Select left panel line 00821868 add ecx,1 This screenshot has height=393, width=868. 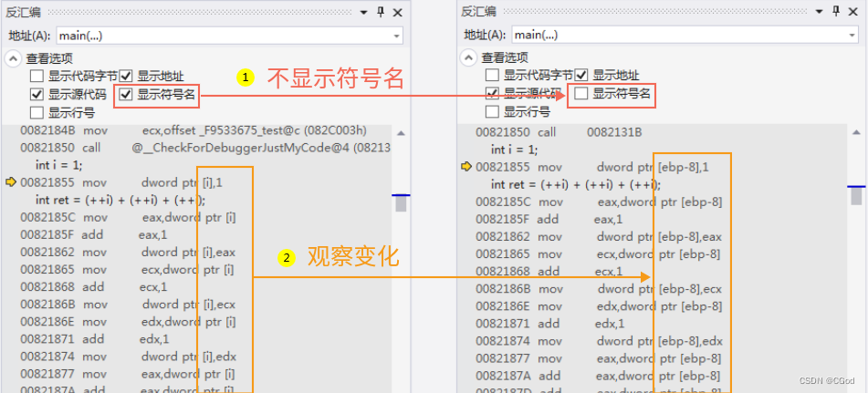[x=93, y=287]
